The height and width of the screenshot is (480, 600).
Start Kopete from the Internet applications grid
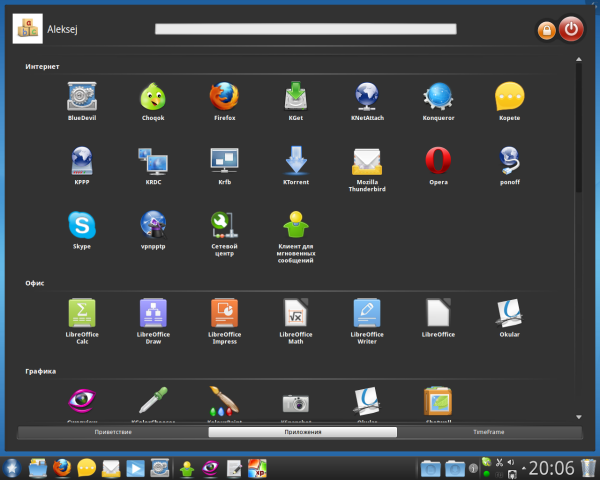[509, 101]
